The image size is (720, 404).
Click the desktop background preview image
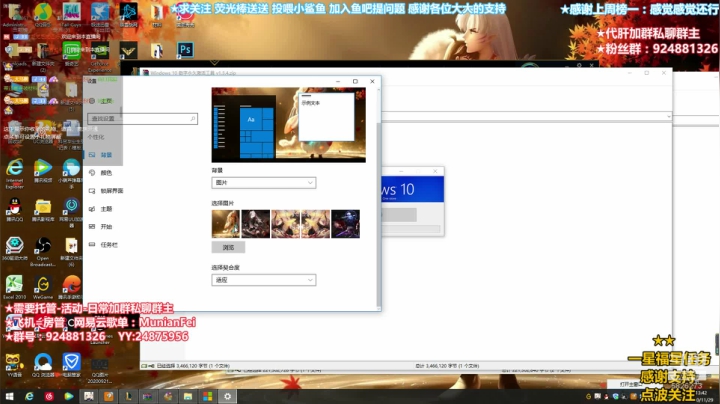(x=288, y=125)
